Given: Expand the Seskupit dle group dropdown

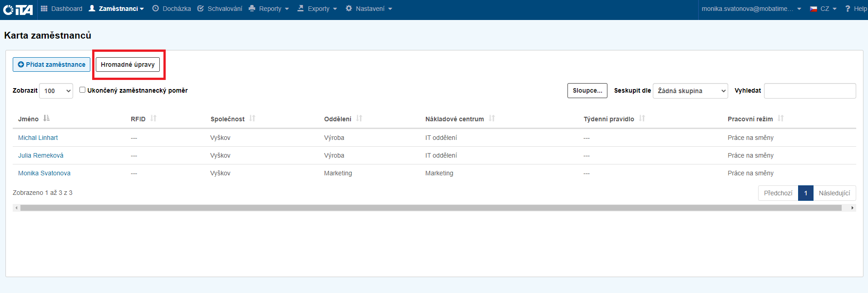Looking at the screenshot, I should point(690,91).
